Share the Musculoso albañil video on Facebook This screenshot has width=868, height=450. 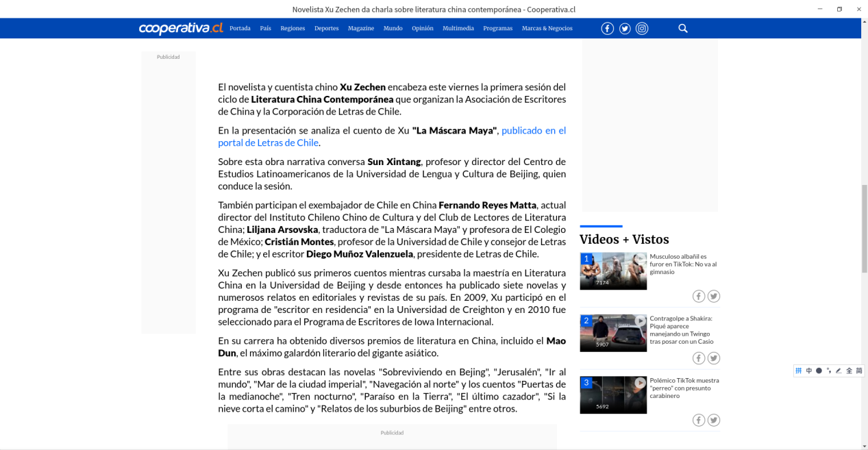click(x=698, y=296)
